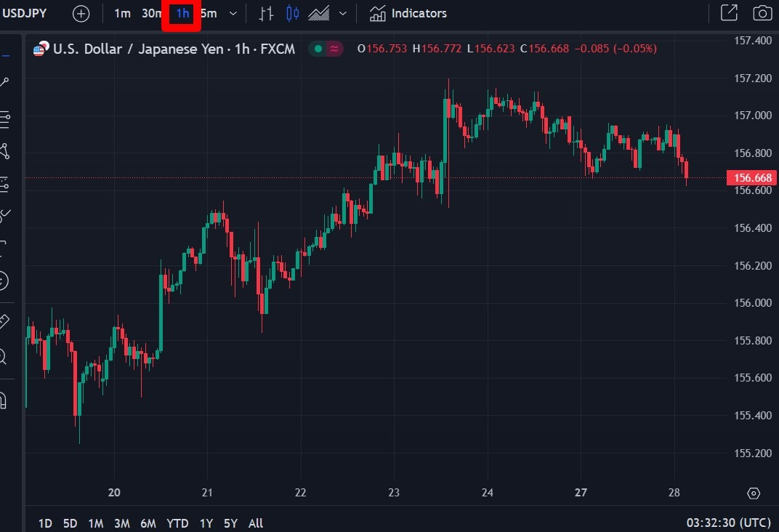
Task: Set the date range to 1Y
Action: (x=206, y=523)
